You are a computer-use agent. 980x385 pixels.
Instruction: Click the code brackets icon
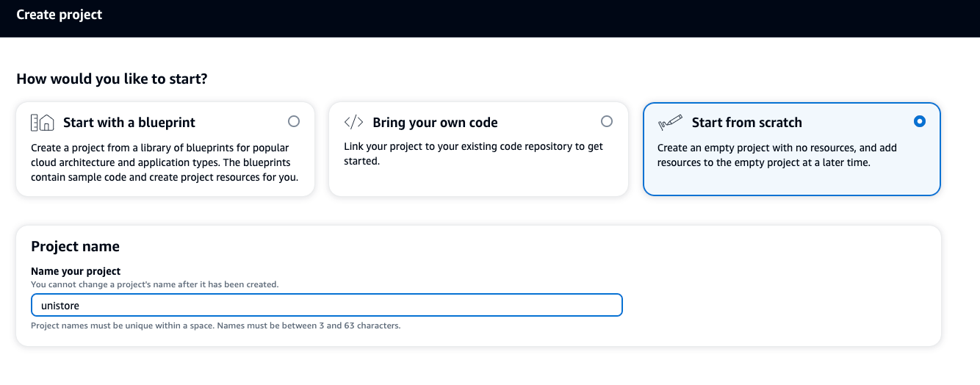point(354,122)
